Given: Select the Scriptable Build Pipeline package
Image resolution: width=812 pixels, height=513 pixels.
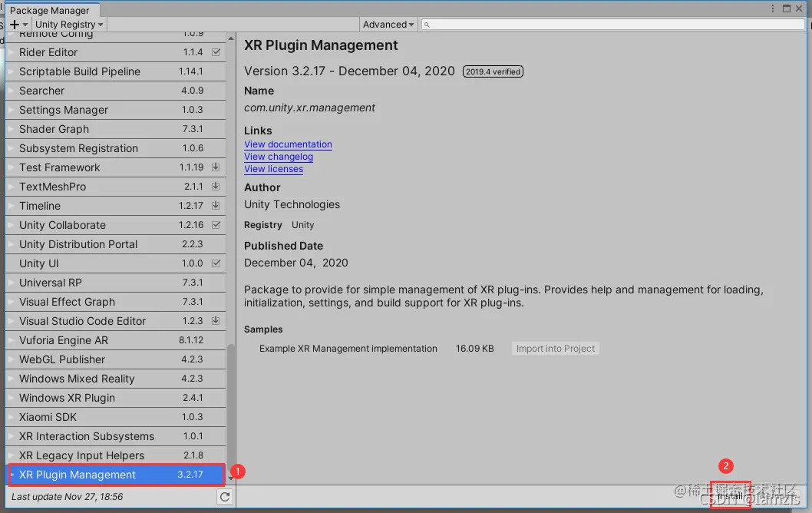Looking at the screenshot, I should click(x=115, y=71).
